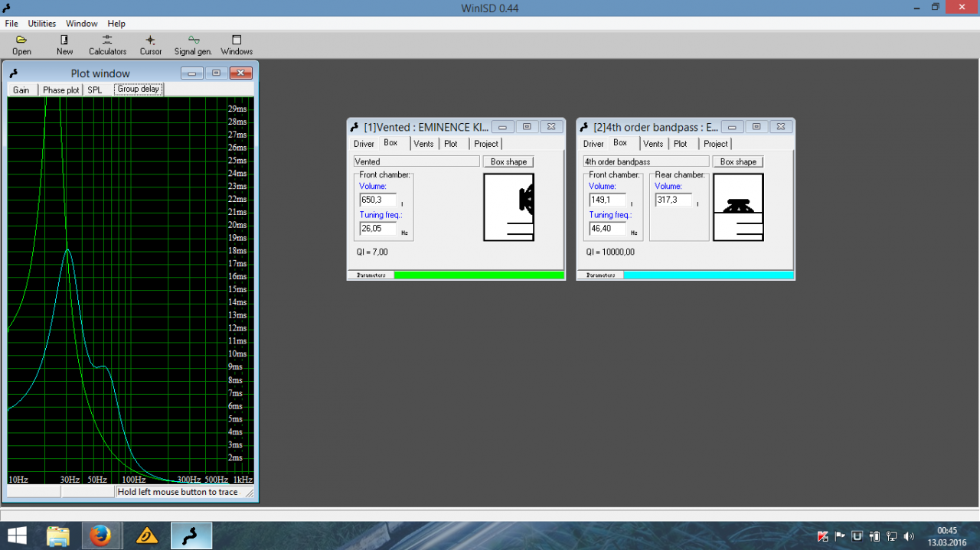Open Plot tab in Vented project
The height and width of the screenshot is (550, 980).
point(451,144)
